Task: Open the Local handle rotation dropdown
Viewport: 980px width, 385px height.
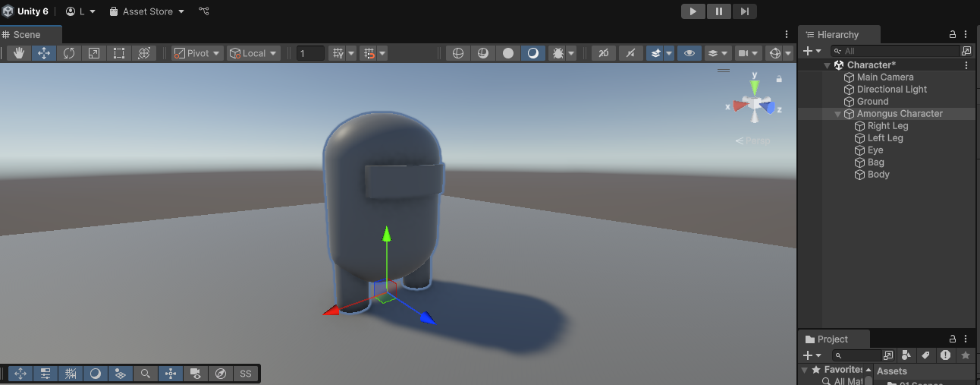Action: click(254, 53)
